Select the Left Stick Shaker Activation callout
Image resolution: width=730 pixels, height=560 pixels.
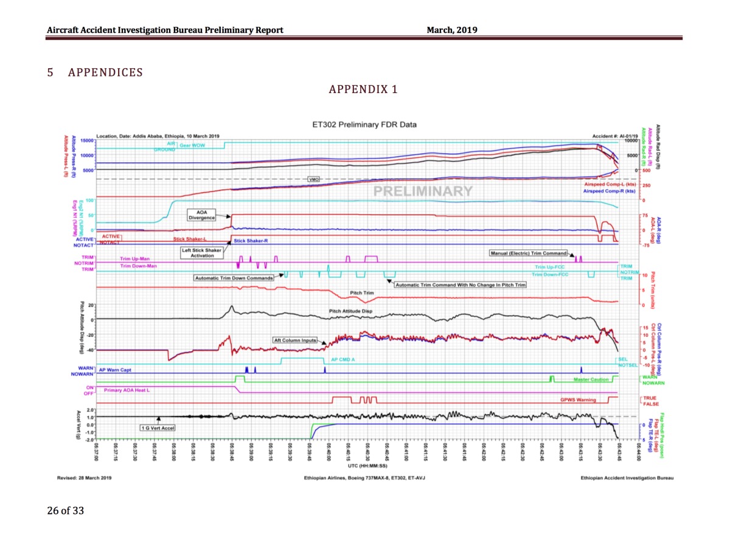[x=201, y=252]
